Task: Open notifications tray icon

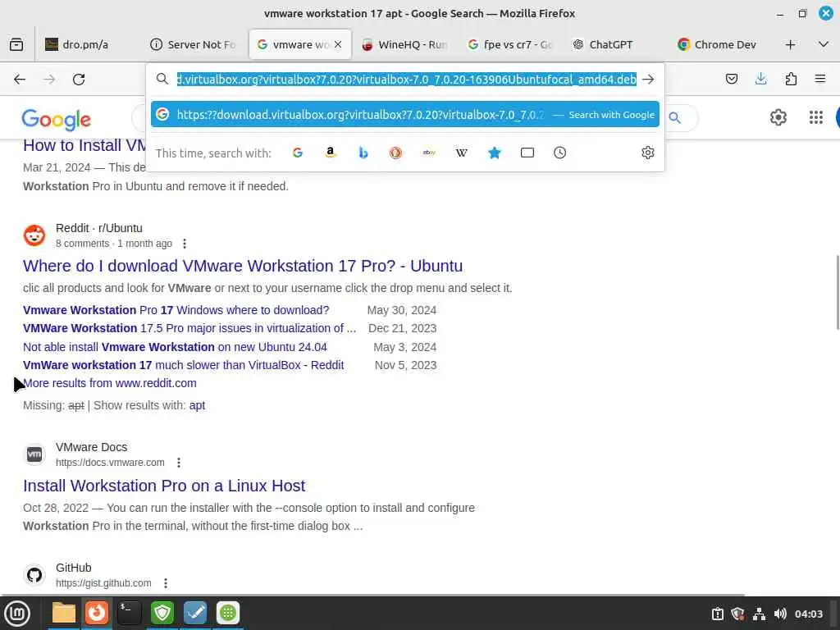Action: [x=717, y=614]
